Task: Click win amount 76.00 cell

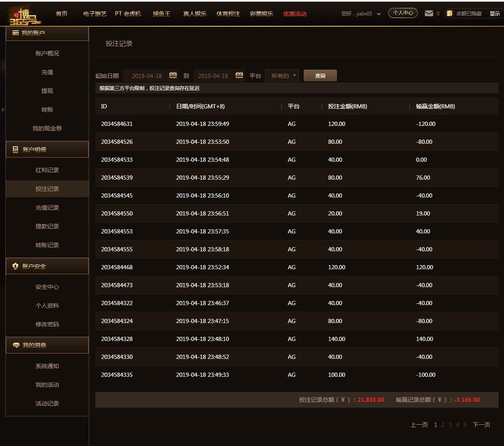Action: click(423, 178)
